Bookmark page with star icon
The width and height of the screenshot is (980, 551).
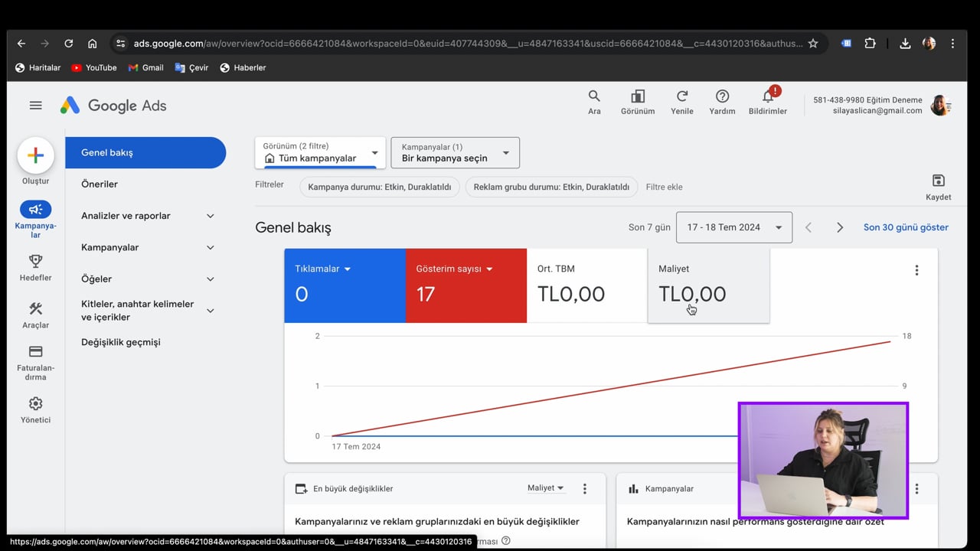point(813,44)
